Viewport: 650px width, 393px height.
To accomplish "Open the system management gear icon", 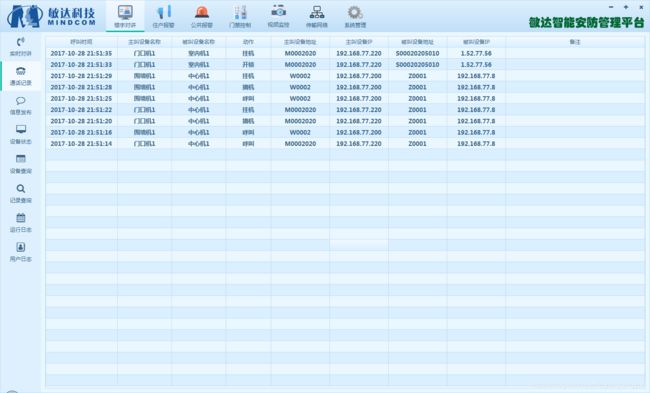I will (355, 12).
